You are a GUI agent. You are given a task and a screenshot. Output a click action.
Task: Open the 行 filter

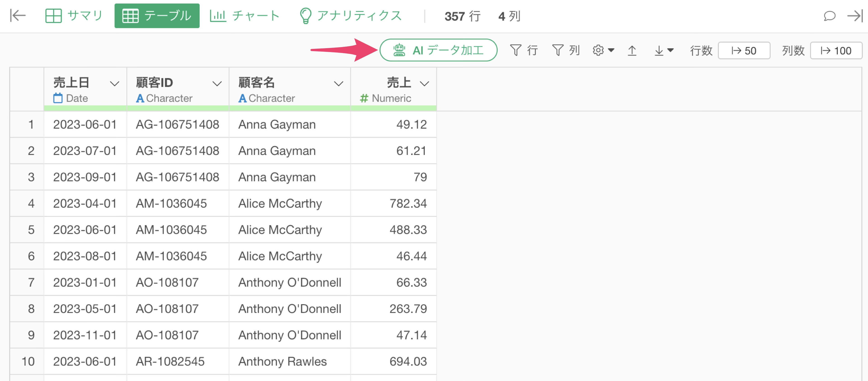click(x=524, y=51)
